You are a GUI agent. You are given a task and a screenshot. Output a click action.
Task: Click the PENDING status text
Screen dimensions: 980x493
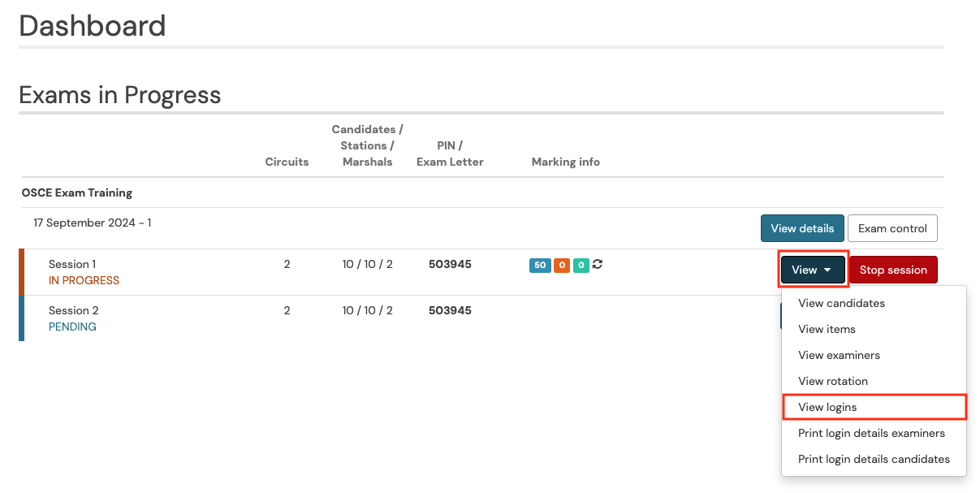click(72, 327)
